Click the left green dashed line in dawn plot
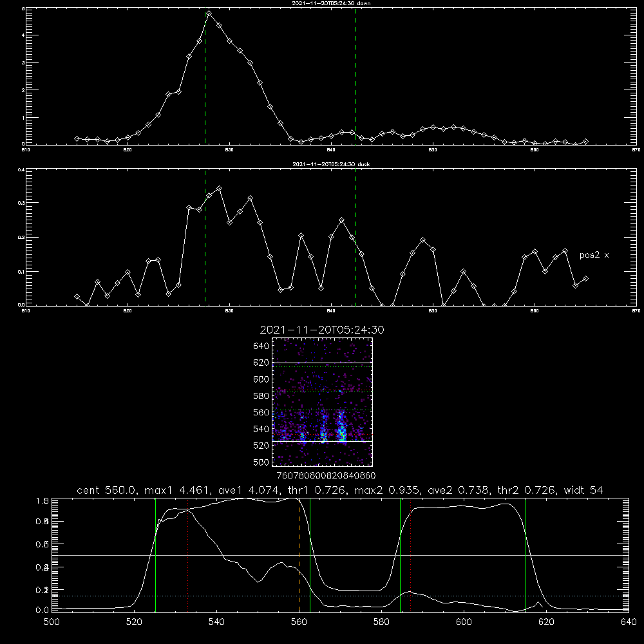The height and width of the screenshot is (644, 644). click(x=205, y=78)
